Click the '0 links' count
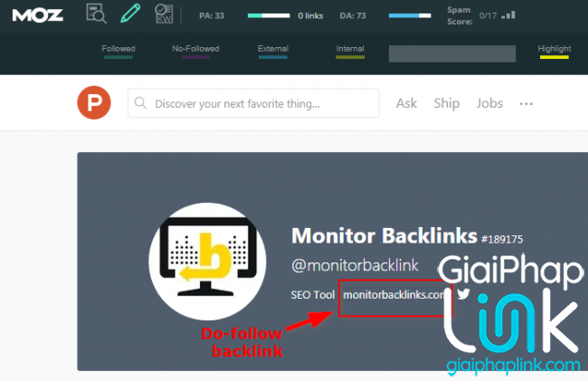The image size is (588, 381). coord(310,15)
